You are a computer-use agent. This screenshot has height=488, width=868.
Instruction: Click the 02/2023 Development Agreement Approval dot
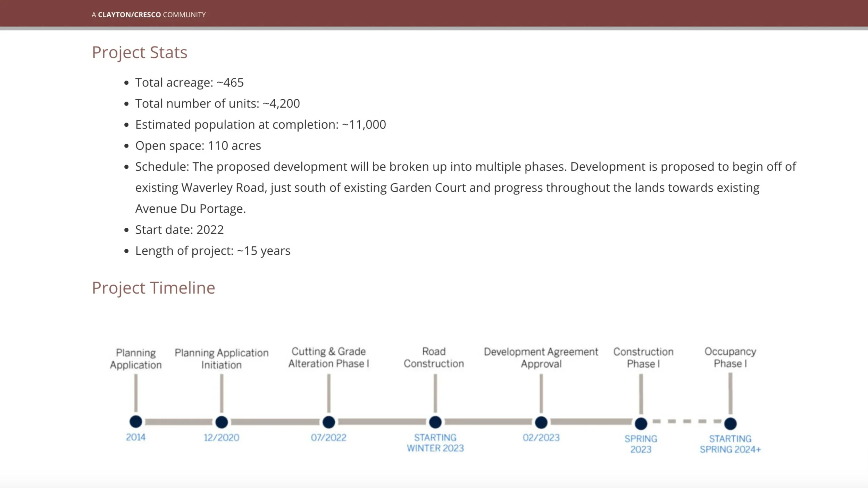[541, 422]
